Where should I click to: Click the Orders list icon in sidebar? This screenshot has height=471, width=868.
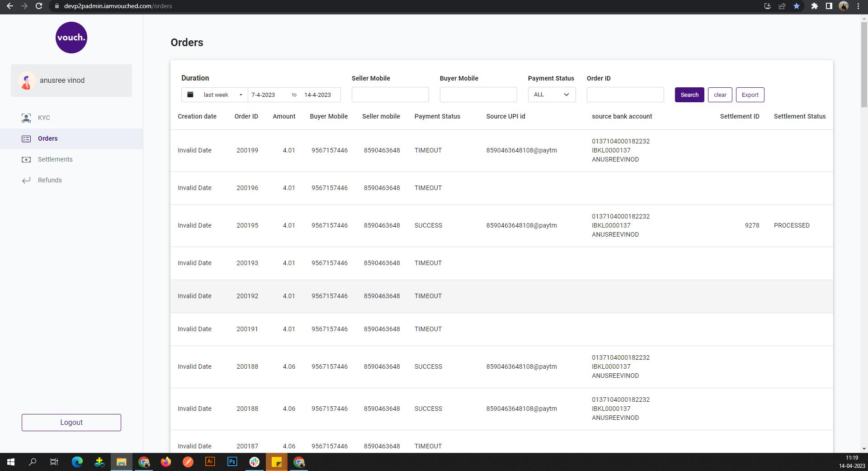[26, 139]
